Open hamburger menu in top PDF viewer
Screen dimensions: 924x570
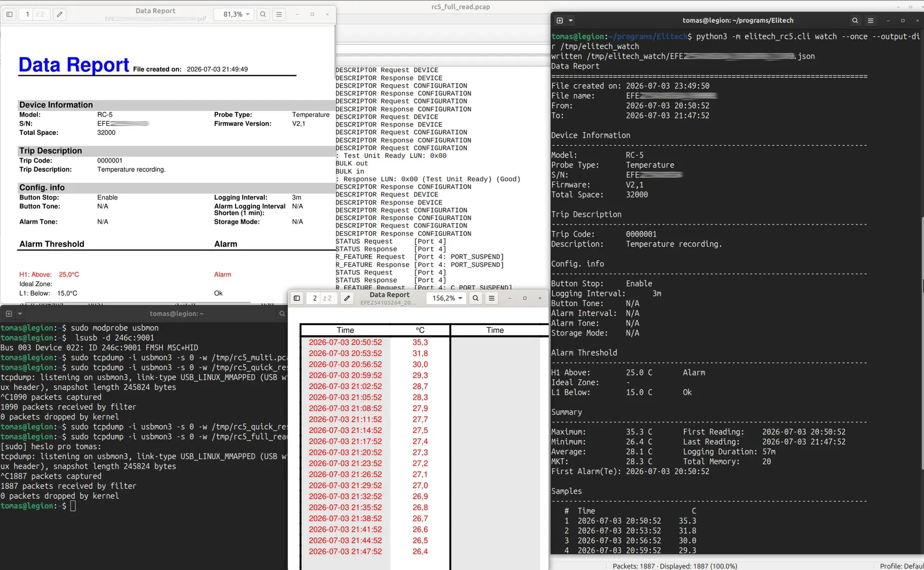[279, 14]
